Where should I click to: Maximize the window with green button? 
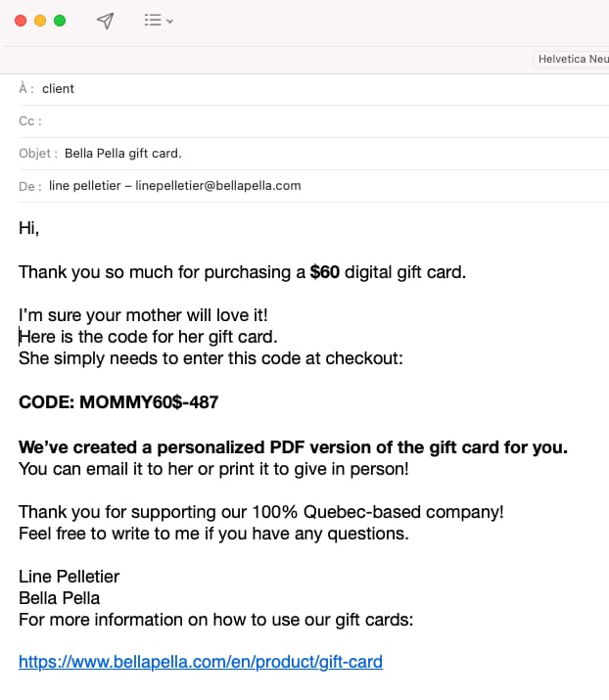tap(60, 21)
